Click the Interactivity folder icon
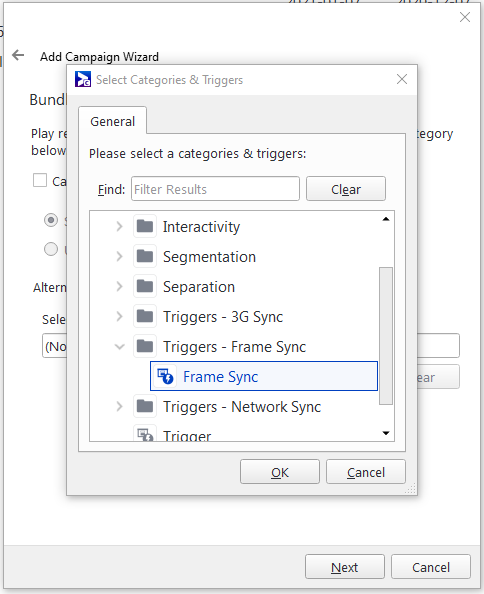 [x=145, y=227]
